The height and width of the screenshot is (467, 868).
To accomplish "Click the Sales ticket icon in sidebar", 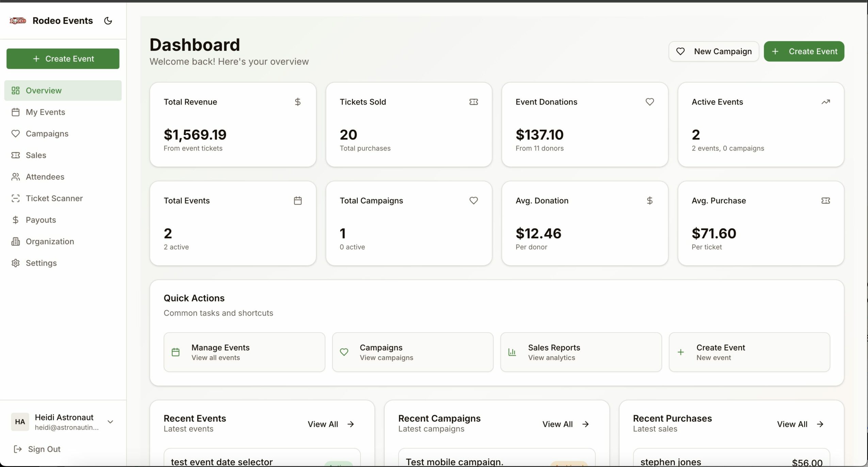I will (x=15, y=155).
